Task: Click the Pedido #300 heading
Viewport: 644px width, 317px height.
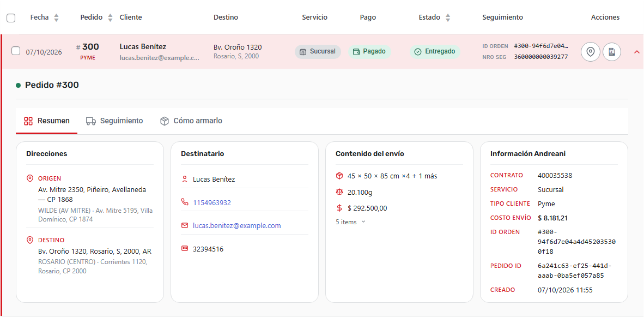Action: [52, 85]
